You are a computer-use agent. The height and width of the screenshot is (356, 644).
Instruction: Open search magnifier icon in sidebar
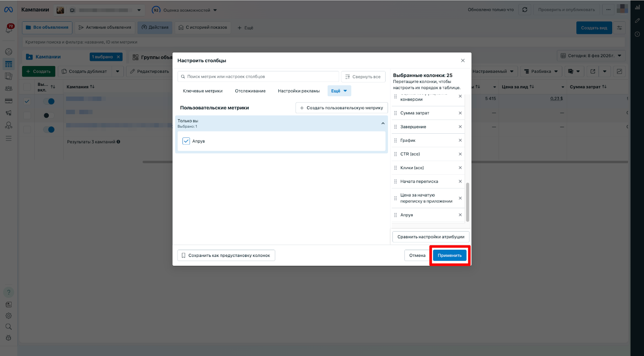(x=8, y=327)
